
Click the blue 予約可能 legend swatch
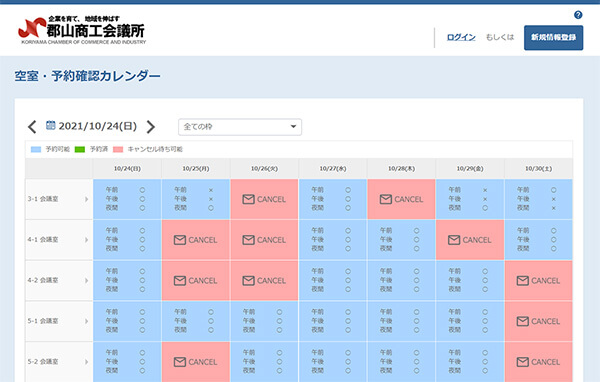36,149
